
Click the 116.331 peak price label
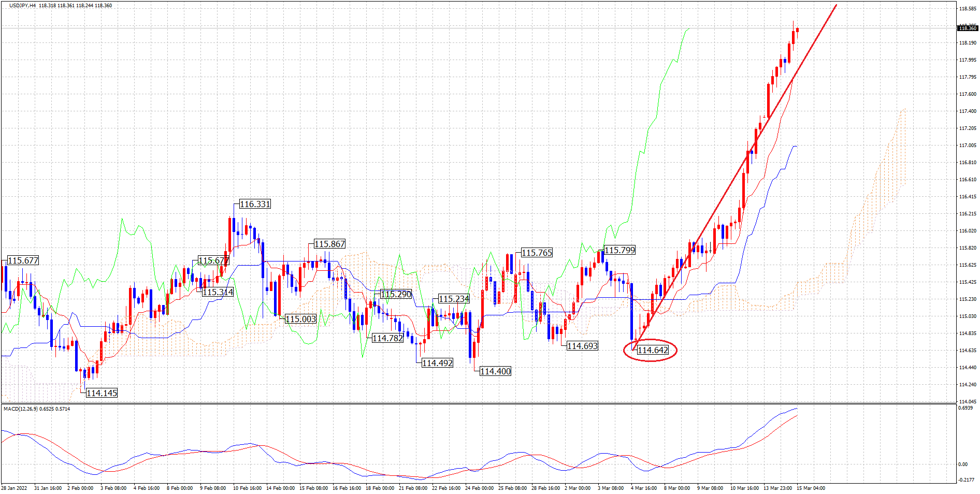[255, 204]
